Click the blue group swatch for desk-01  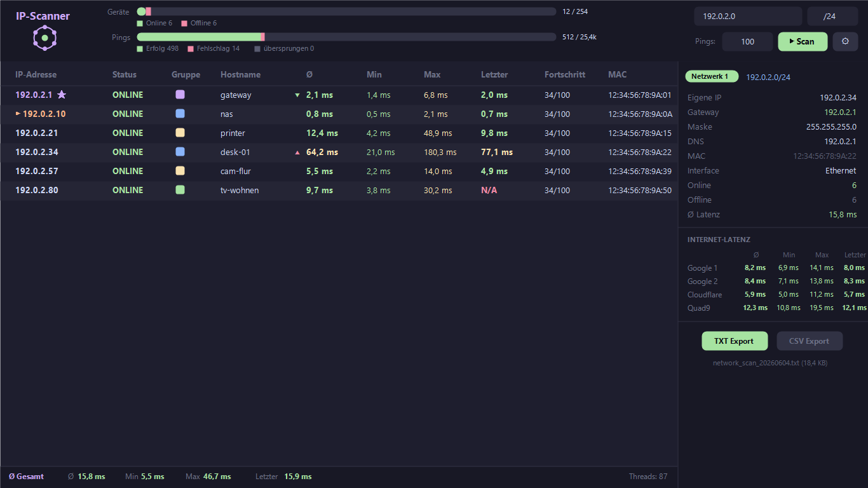[180, 152]
